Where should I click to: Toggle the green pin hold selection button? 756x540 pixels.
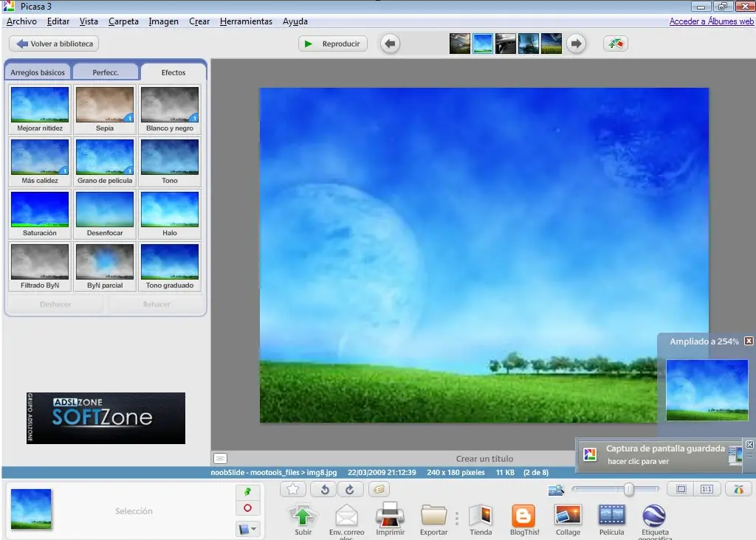click(247, 491)
